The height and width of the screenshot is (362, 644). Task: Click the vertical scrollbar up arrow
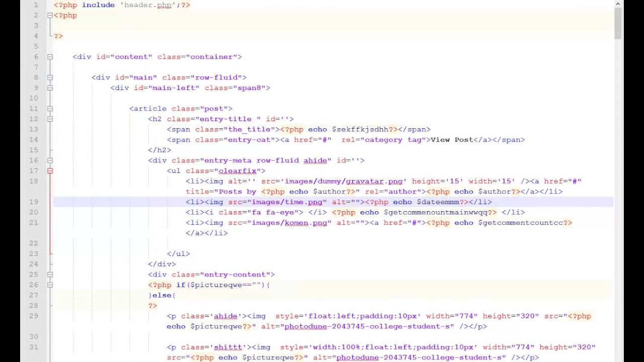(x=618, y=4)
